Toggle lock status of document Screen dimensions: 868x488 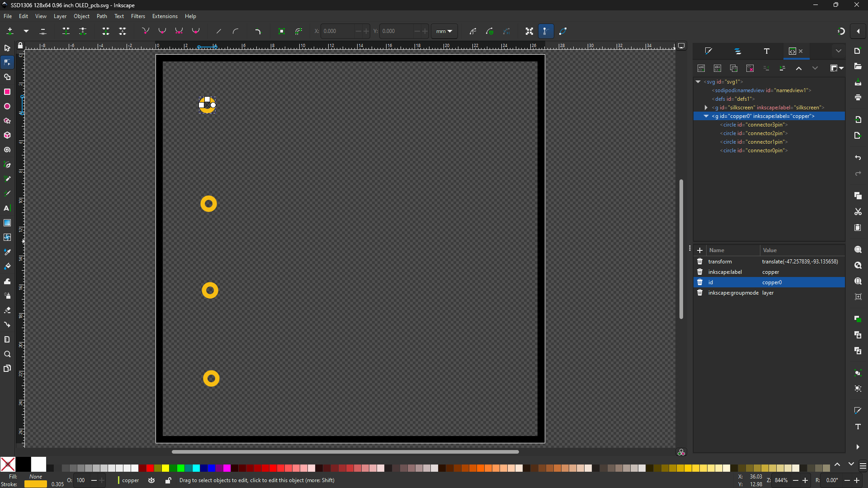pos(20,46)
